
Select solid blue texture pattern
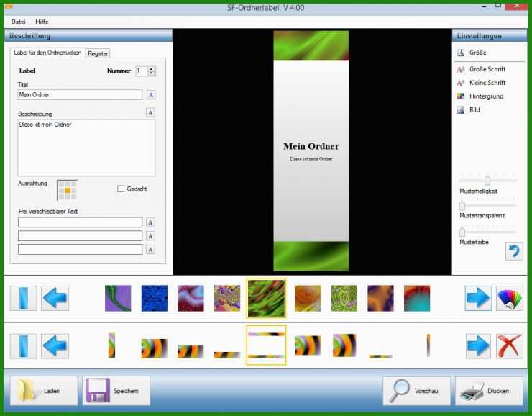pos(155,298)
